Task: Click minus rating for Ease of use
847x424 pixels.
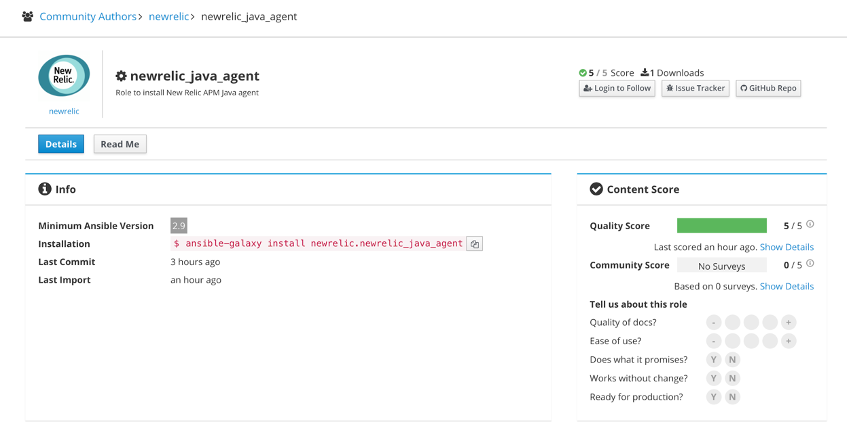Action: (714, 341)
